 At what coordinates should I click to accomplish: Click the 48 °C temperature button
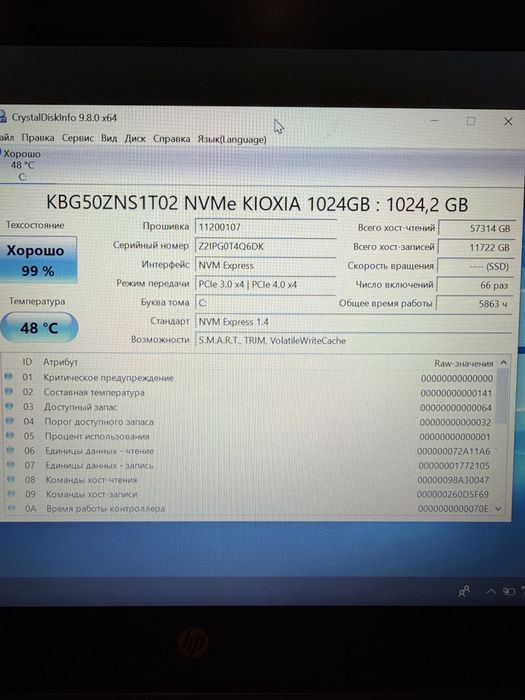click(x=39, y=328)
